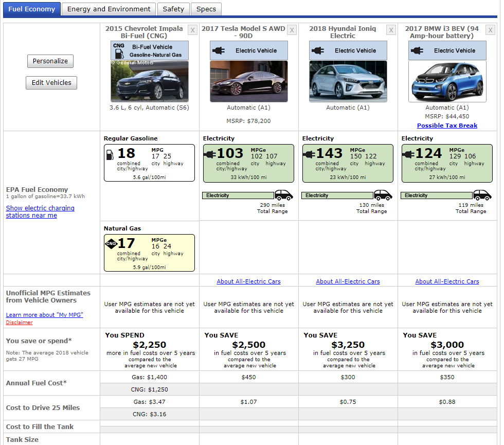Screen dimensions: 504x445
Task: Remove the 2015 Chevrolet Impala from comparison
Action: (x=193, y=30)
